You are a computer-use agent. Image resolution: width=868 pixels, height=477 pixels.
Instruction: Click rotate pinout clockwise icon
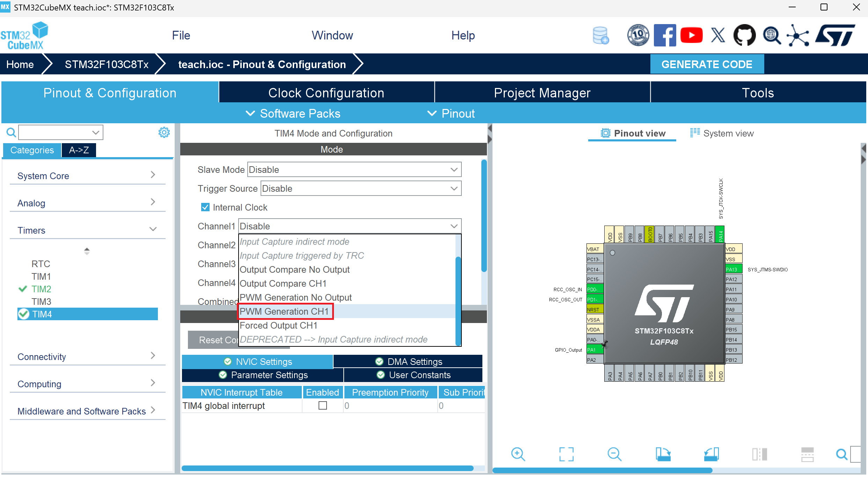pyautogui.click(x=663, y=454)
